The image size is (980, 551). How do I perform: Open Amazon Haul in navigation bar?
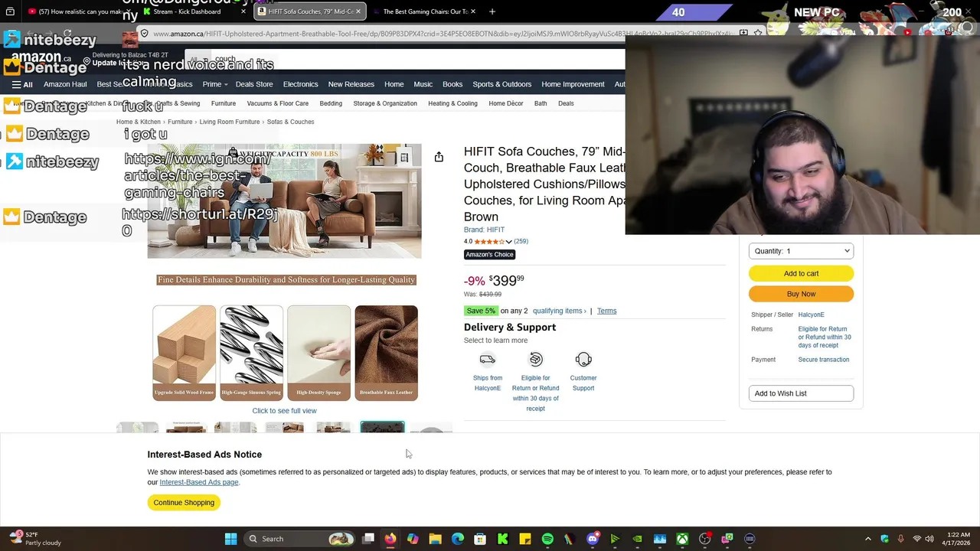tap(65, 84)
